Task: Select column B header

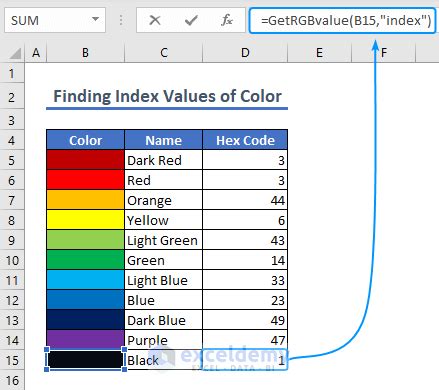Action: click(x=85, y=53)
